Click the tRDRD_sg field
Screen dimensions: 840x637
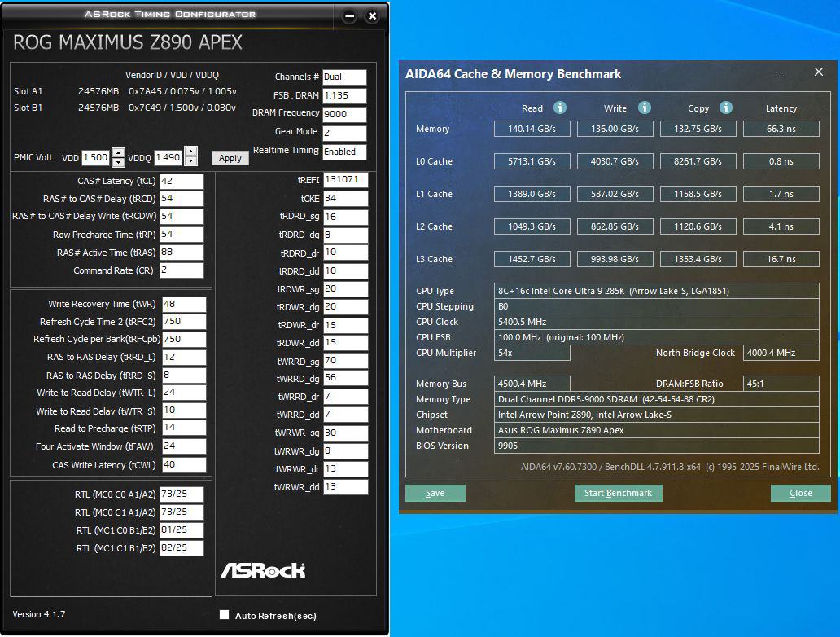346,217
